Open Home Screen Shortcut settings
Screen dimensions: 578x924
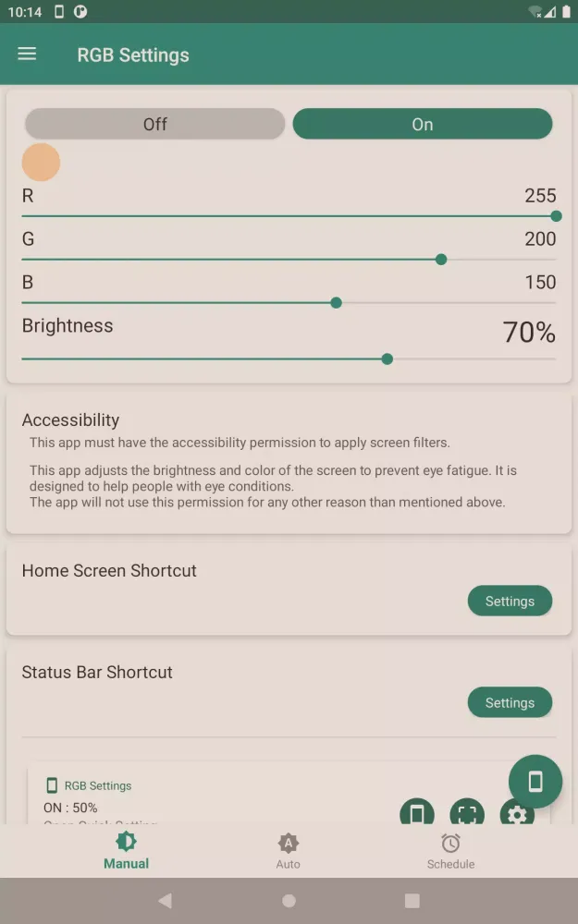click(510, 601)
